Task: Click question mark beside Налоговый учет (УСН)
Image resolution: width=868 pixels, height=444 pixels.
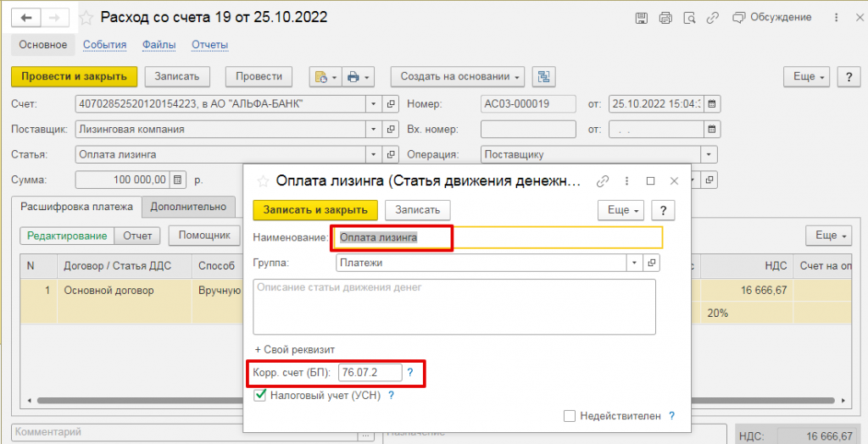Action: point(391,396)
